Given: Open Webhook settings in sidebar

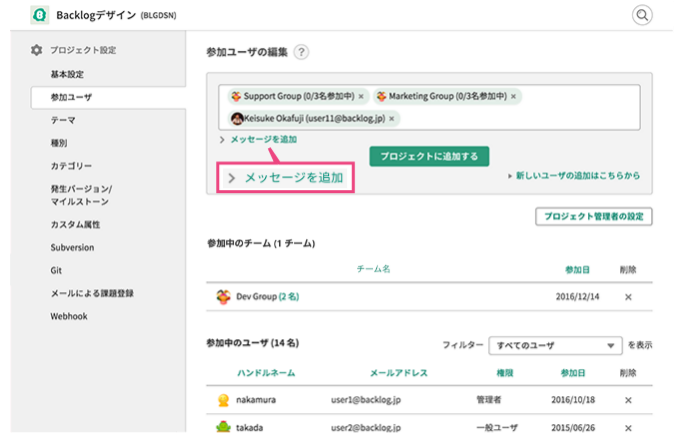Looking at the screenshot, I should click(69, 316).
